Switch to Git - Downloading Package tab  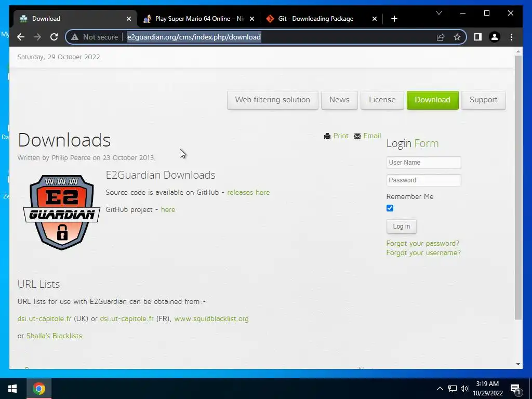pos(321,19)
